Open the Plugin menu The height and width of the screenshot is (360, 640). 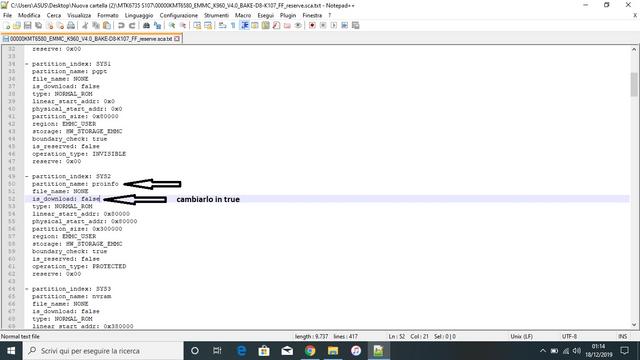pos(288,15)
